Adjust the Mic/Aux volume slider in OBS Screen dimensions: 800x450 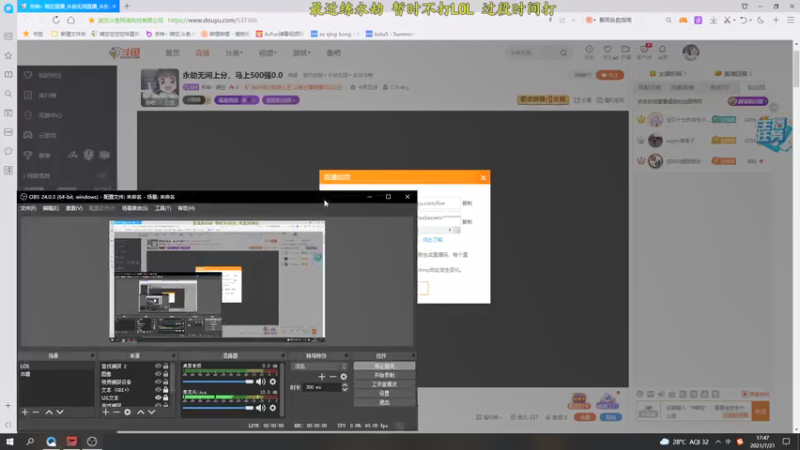(218, 408)
